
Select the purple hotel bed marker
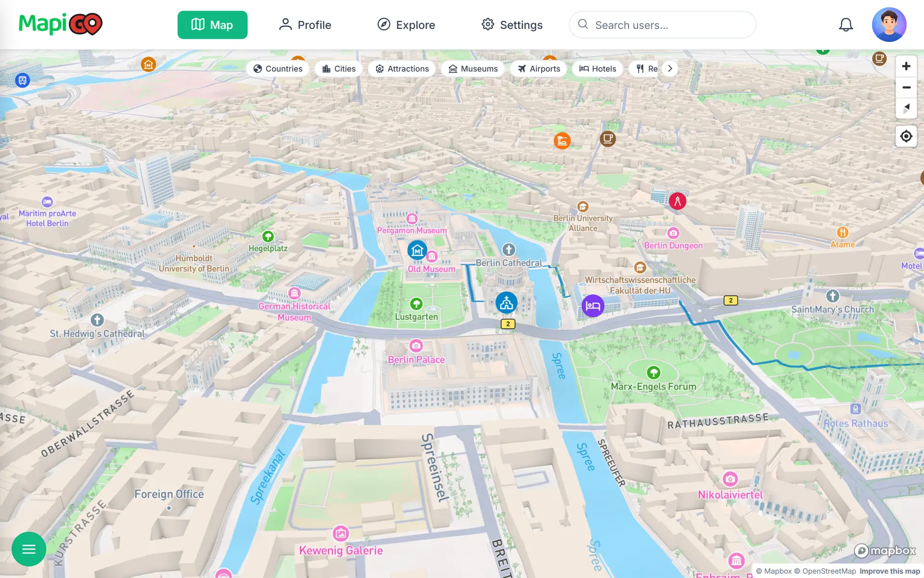(593, 306)
